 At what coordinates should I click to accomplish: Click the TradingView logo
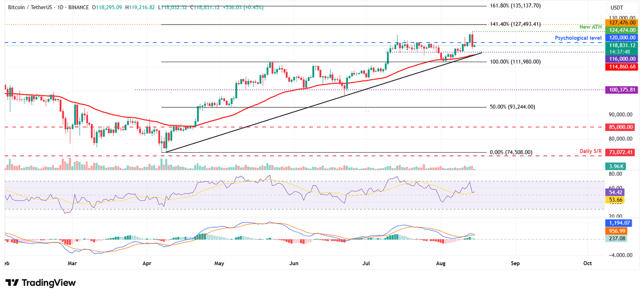[x=40, y=283]
